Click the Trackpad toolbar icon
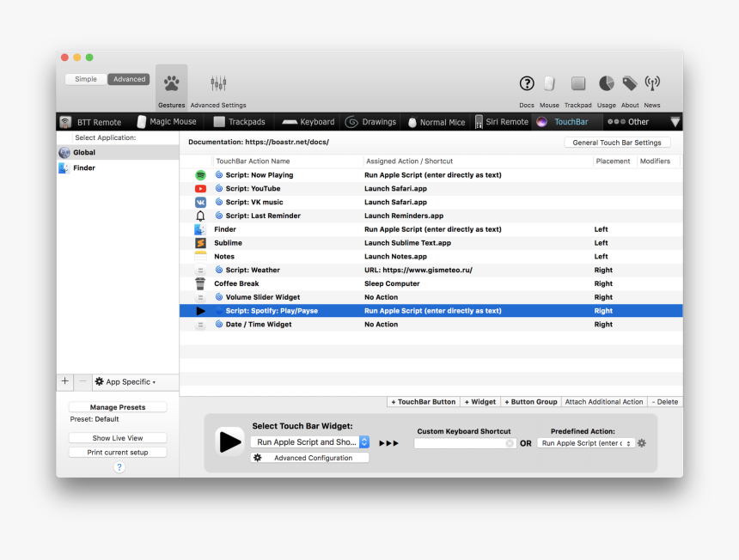The image size is (739, 560). (577, 83)
